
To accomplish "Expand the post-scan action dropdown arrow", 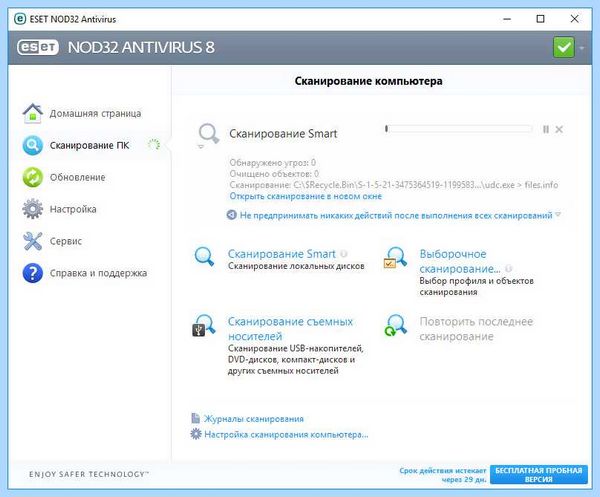I will pyautogui.click(x=558, y=214).
